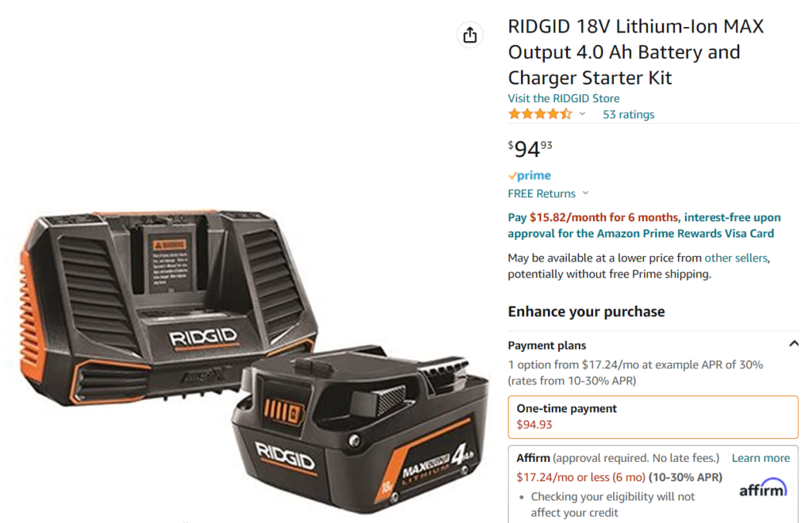Viewport: 812px width, 523px height.
Task: Click the Pay $15.82/month Visa Card offer
Action: [x=644, y=226]
